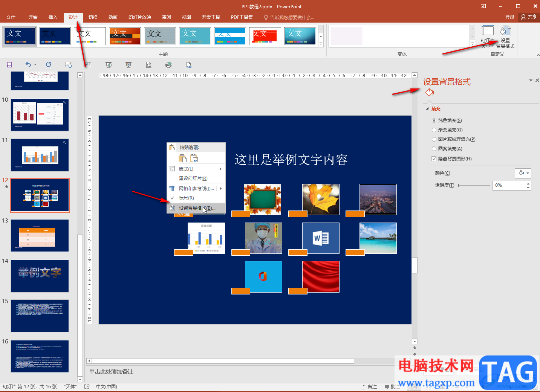This screenshot has width=540, height=392.
Task: Click the 备注 notes button in status bar
Action: (x=369, y=387)
